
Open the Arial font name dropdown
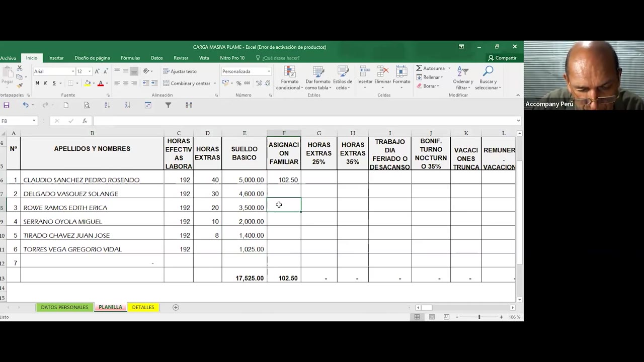coord(73,71)
